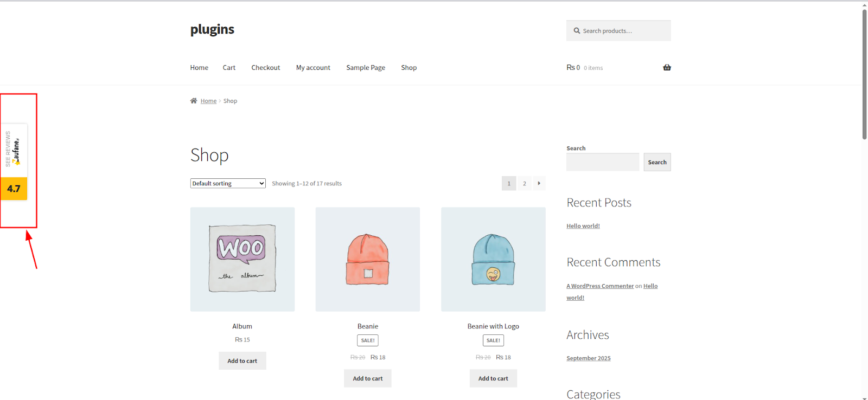Open the September 2025 archive link
This screenshot has width=868, height=400.
pyautogui.click(x=588, y=358)
